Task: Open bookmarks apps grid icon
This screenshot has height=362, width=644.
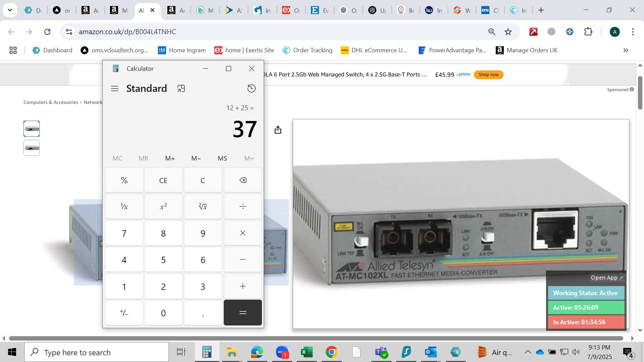Action: (x=13, y=50)
